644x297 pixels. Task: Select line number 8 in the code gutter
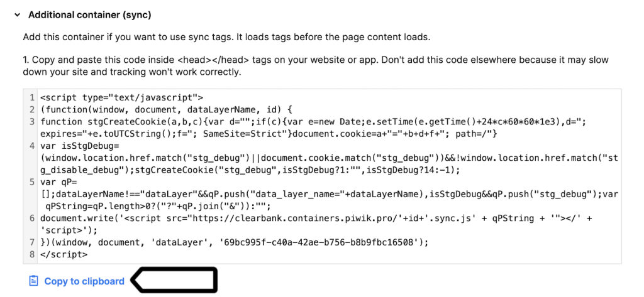click(x=31, y=254)
